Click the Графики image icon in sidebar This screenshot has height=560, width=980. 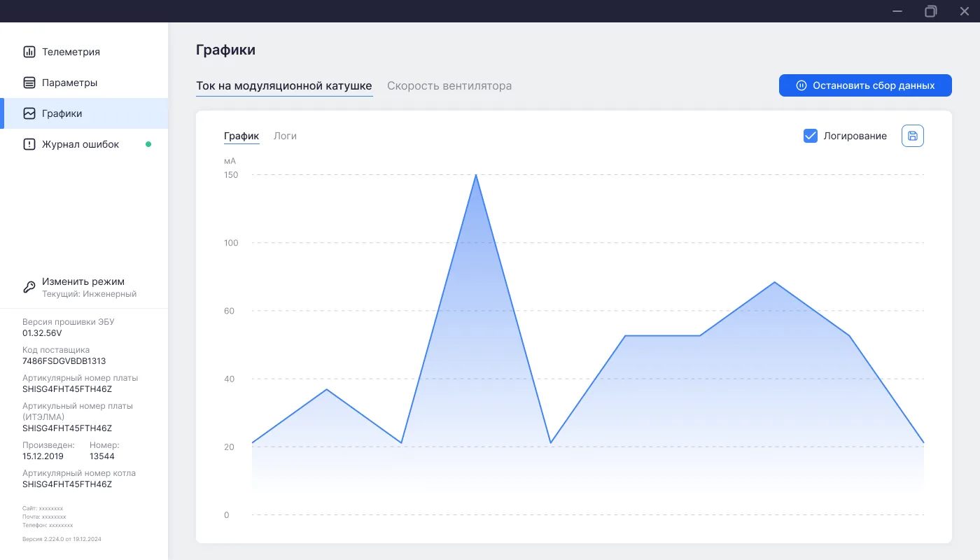(x=29, y=113)
